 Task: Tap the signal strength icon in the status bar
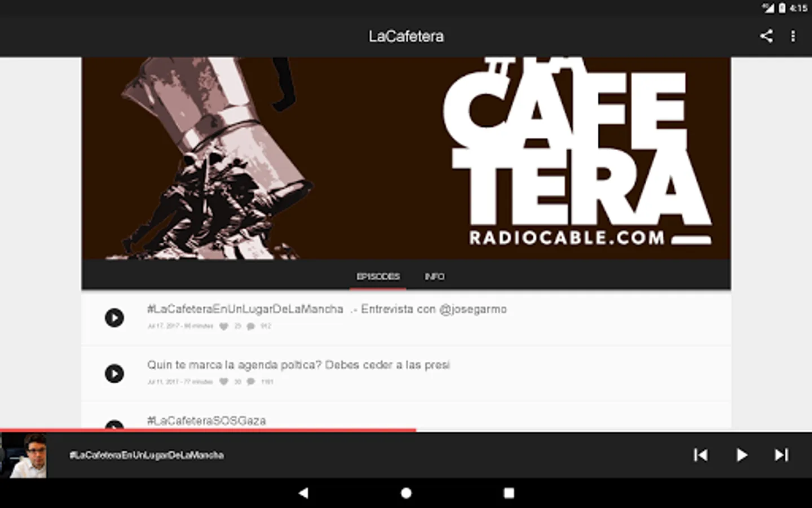(768, 8)
